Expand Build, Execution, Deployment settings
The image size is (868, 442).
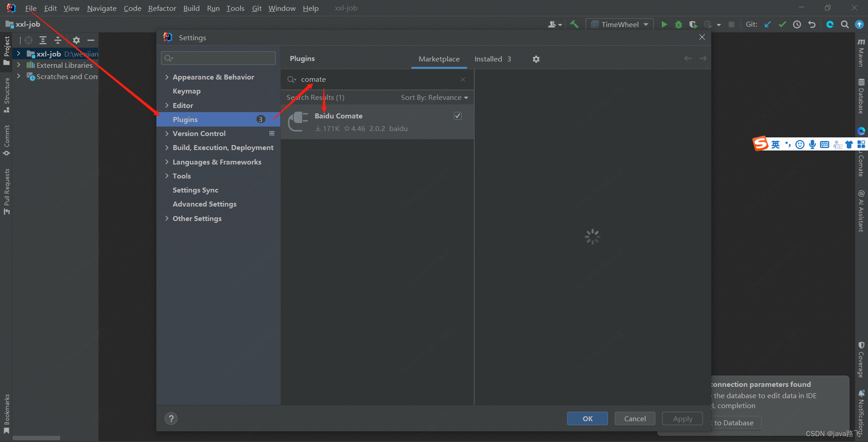[167, 148]
